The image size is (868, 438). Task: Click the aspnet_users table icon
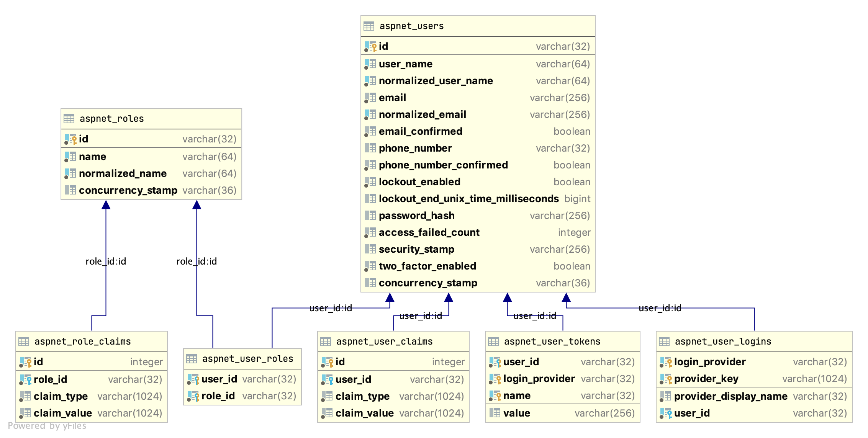click(x=368, y=26)
